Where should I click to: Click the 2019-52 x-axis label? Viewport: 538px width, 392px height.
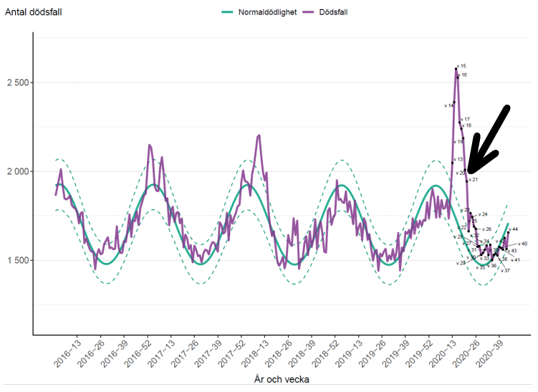point(419,353)
